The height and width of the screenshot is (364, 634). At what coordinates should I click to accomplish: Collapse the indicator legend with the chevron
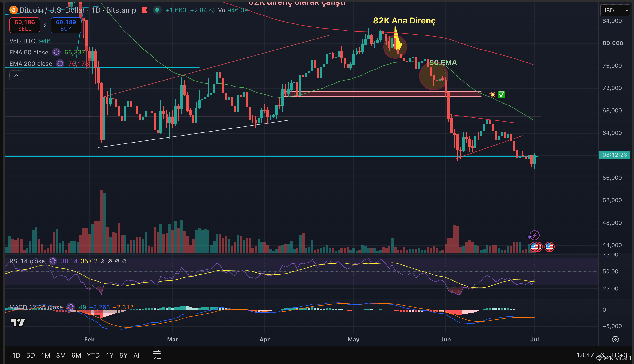point(16,75)
